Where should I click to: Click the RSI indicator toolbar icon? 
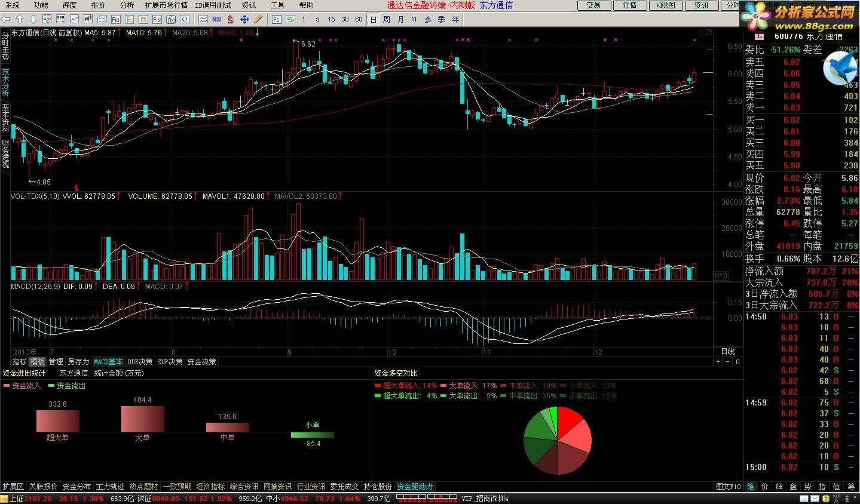[x=216, y=20]
